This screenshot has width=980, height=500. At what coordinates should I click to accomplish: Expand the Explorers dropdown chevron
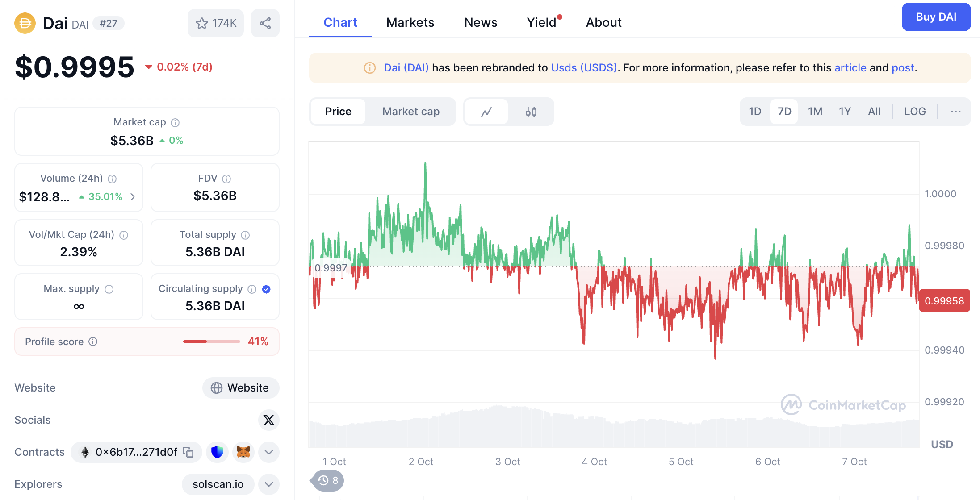[268, 484]
